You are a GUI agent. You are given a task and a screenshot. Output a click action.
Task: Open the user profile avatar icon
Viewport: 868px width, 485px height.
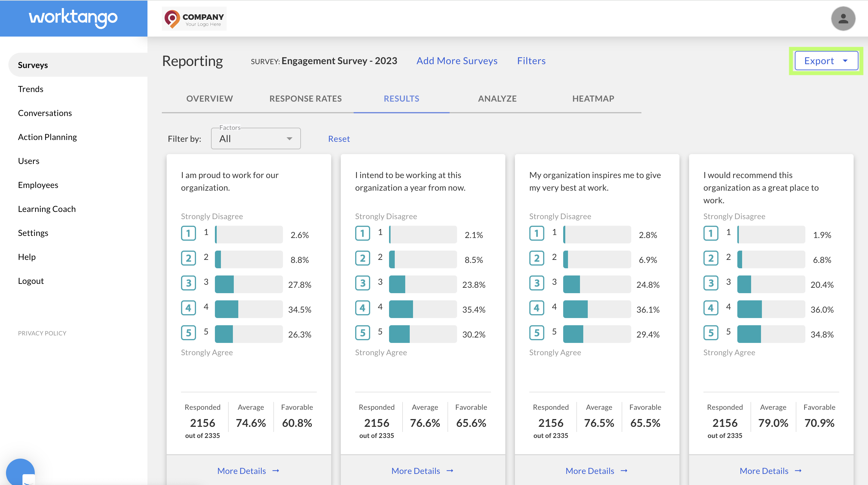pos(843,19)
